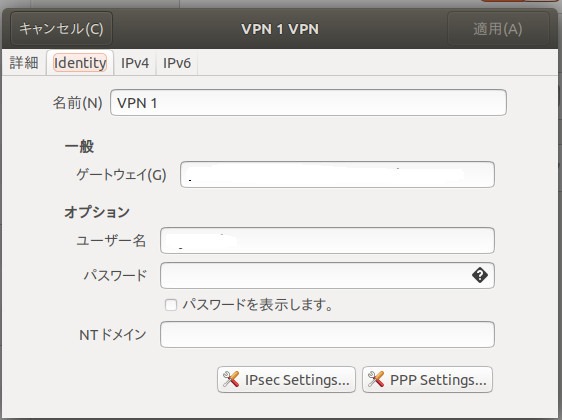Screen dimensions: 562x420
Task: Click the tools icon on PPP Settings
Action: point(376,379)
